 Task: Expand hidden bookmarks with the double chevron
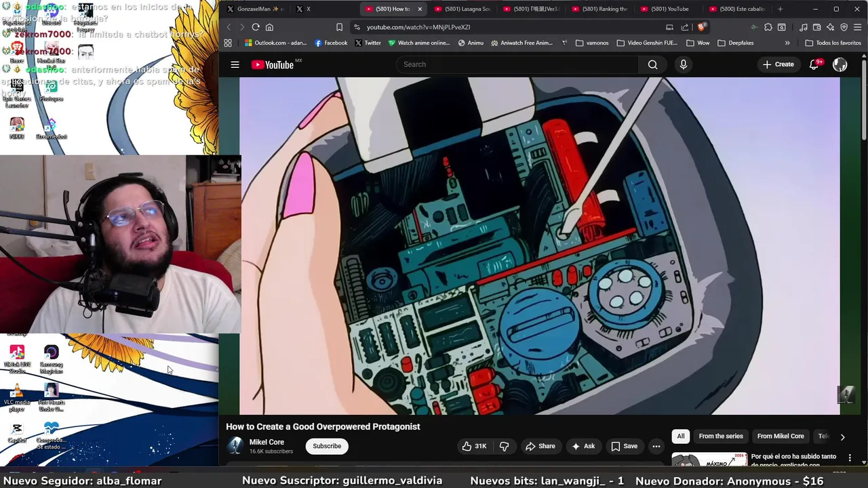(787, 43)
